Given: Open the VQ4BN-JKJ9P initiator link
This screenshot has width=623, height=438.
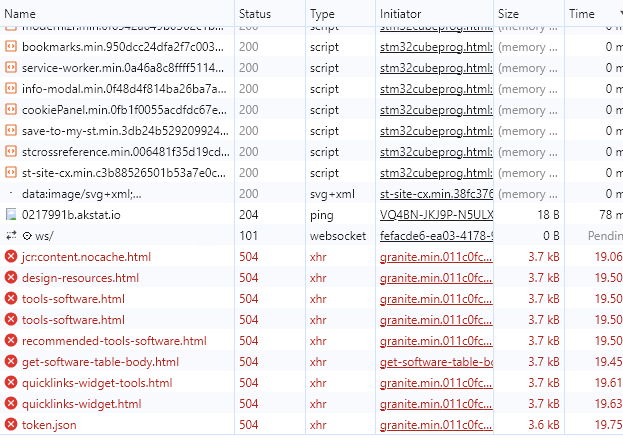Looking at the screenshot, I should [x=436, y=215].
